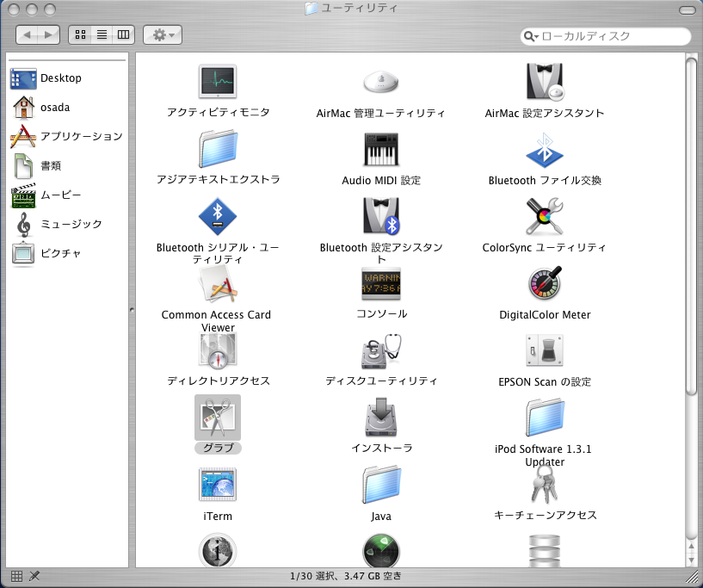
Task: Switch to icon view
Action: click(80, 34)
